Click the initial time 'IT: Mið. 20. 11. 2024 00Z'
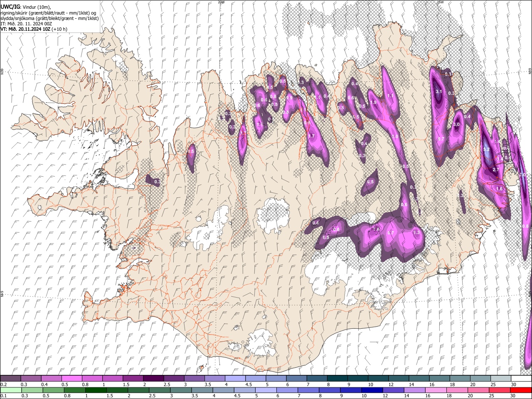This screenshot has width=532, height=399. point(26,24)
